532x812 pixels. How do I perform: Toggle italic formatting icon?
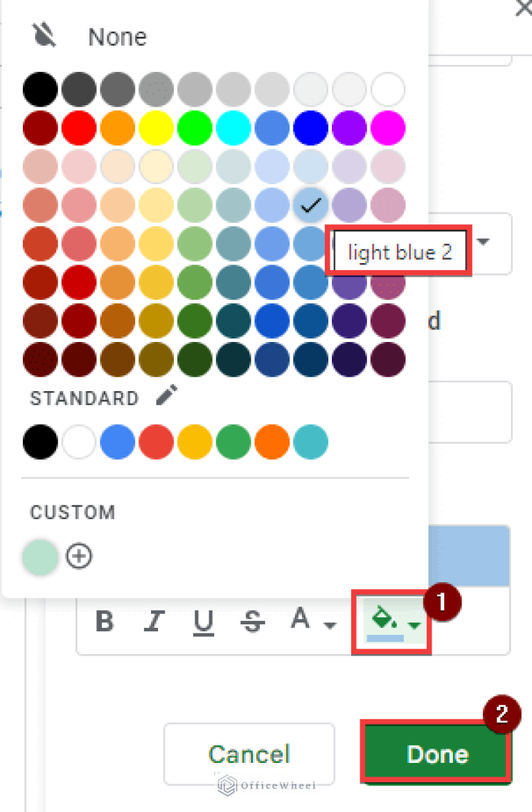[154, 621]
